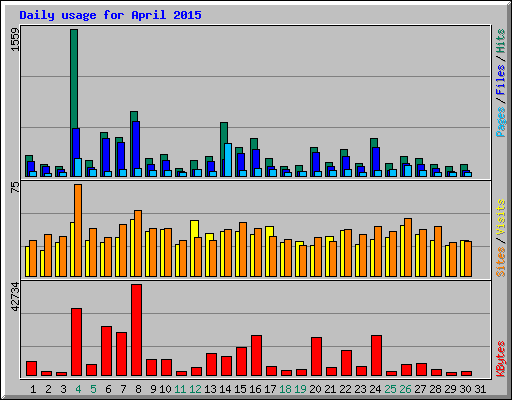Image resolution: width=512 pixels, height=400 pixels.
Task: Click day 31 label on the x-axis
Action: click(x=480, y=389)
